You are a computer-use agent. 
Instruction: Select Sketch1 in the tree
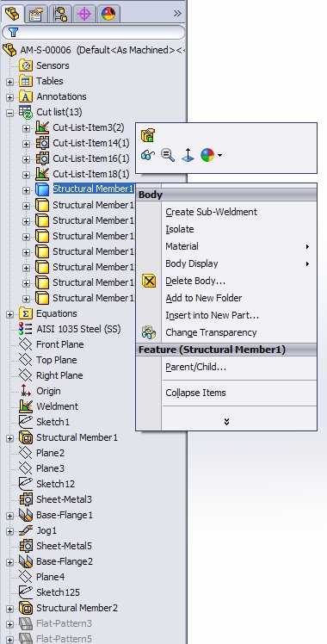pos(53,422)
